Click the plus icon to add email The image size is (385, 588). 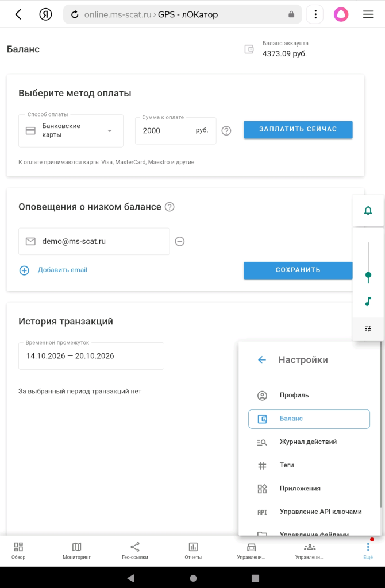pos(24,270)
